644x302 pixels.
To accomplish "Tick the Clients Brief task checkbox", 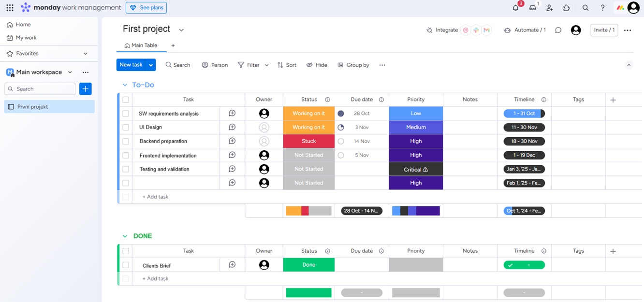I will click(x=126, y=265).
